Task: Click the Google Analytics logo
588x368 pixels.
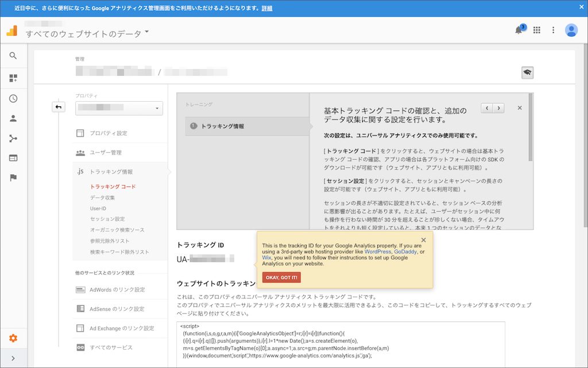Action: 12,30
